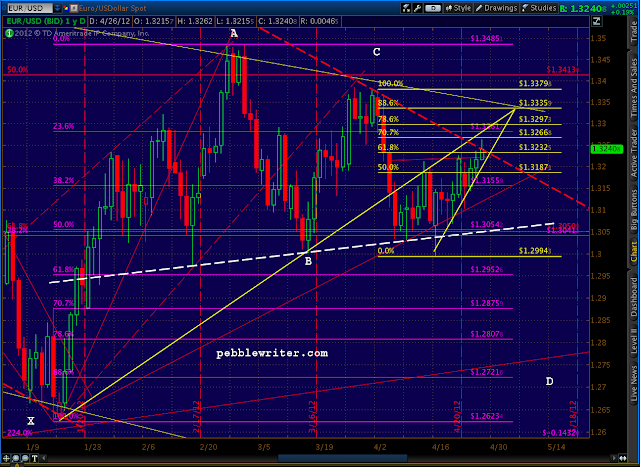Image resolution: width=640 pixels, height=467 pixels.
Task: Click the green info icon by copyright
Action: coord(9,33)
